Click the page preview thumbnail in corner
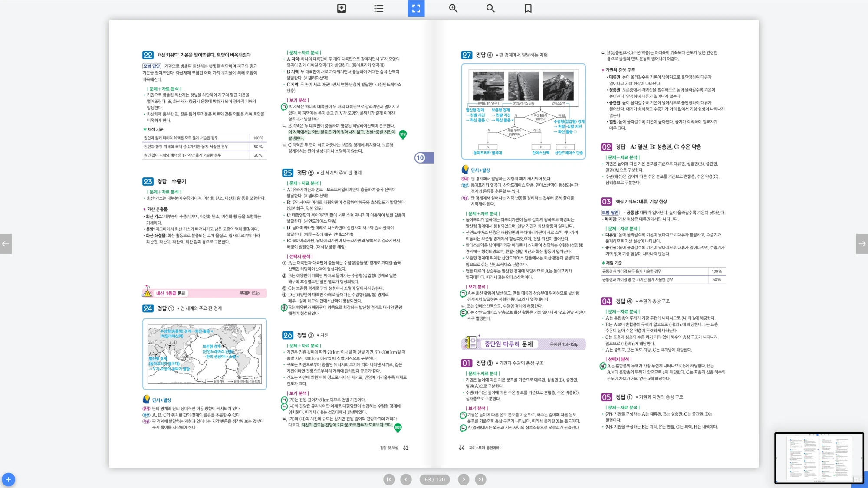Image resolution: width=868 pixels, height=488 pixels. click(819, 458)
